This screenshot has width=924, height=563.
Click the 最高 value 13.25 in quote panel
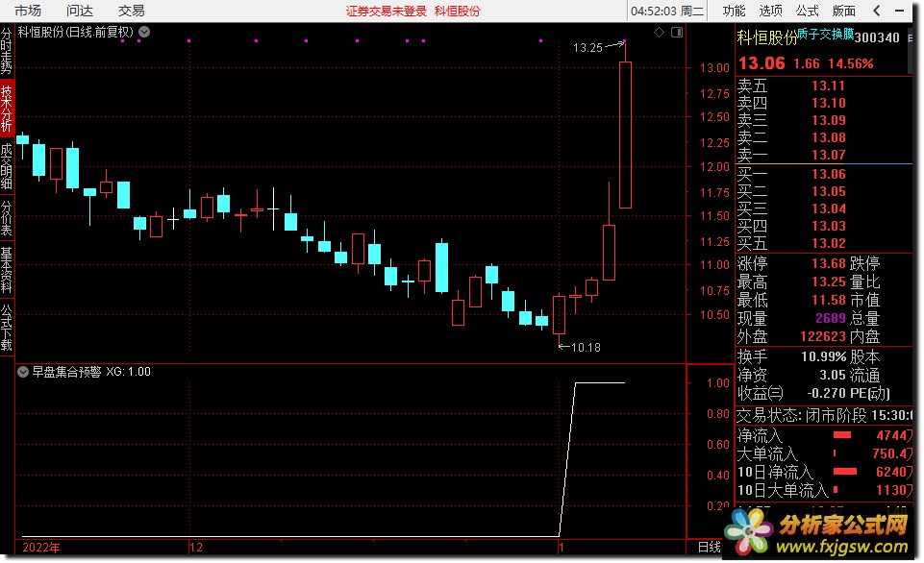click(829, 281)
